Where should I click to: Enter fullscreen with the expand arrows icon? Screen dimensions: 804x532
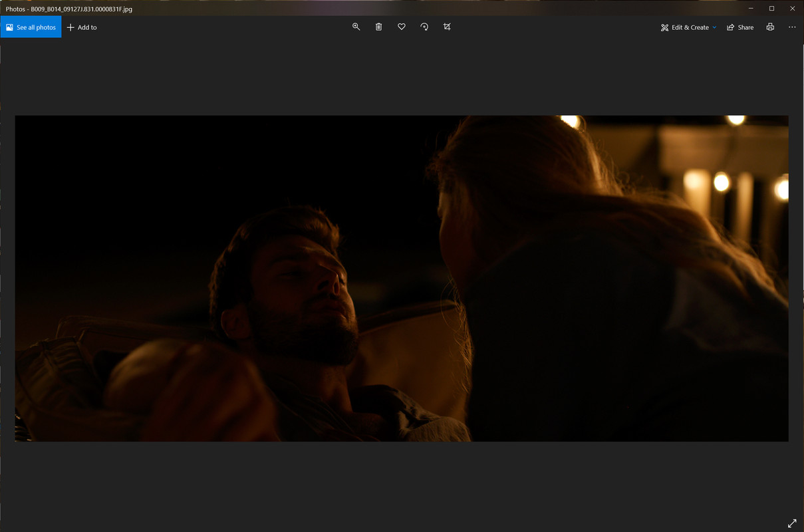792,523
